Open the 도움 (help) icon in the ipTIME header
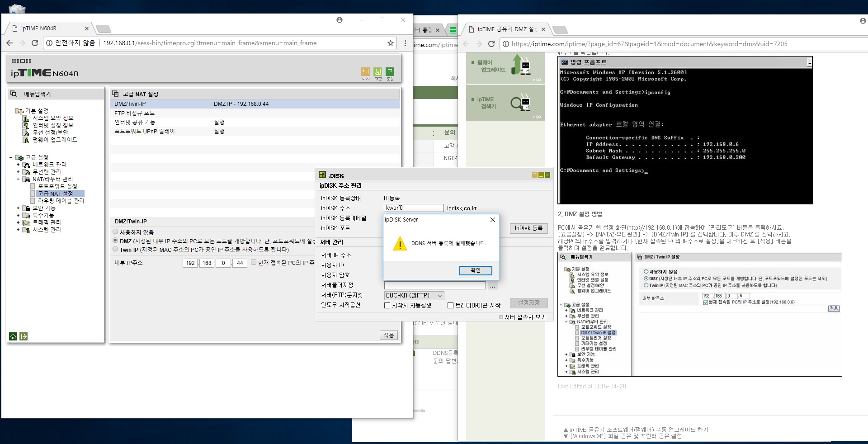Viewport: 868px width, 444px height. pyautogui.click(x=390, y=71)
